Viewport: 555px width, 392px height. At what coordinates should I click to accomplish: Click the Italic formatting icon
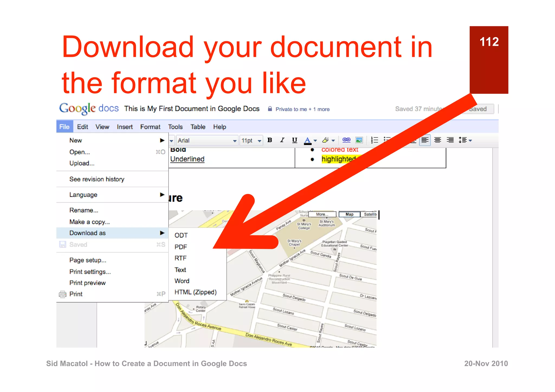[282, 140]
